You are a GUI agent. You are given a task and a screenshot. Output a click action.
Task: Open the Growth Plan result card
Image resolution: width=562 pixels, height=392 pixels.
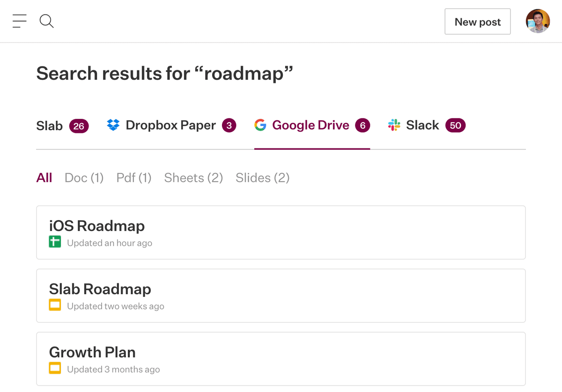pyautogui.click(x=281, y=359)
